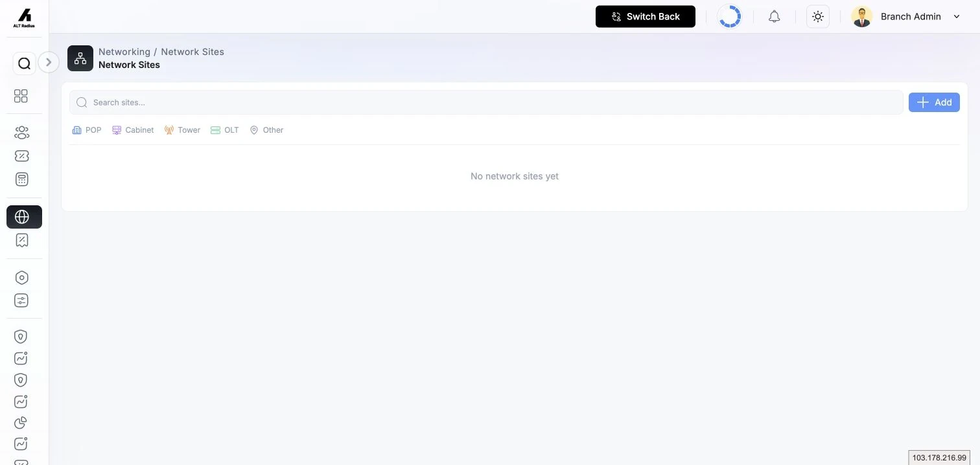The image size is (980, 465).
Task: Filter sites by Tower type
Action: (x=182, y=130)
